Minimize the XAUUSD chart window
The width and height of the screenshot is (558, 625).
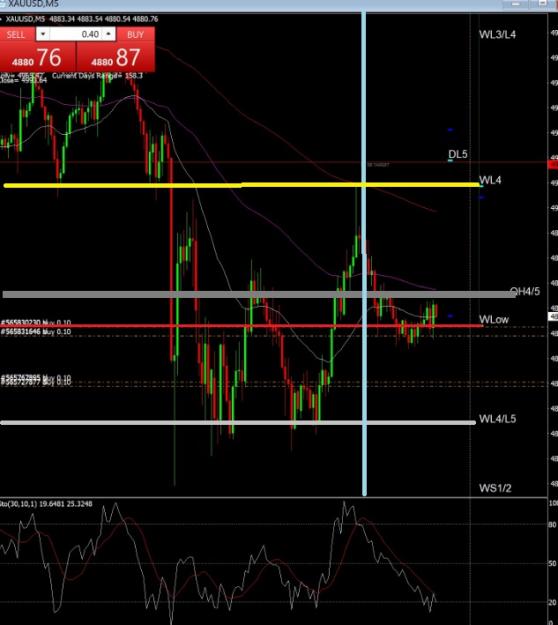tap(516, 4)
